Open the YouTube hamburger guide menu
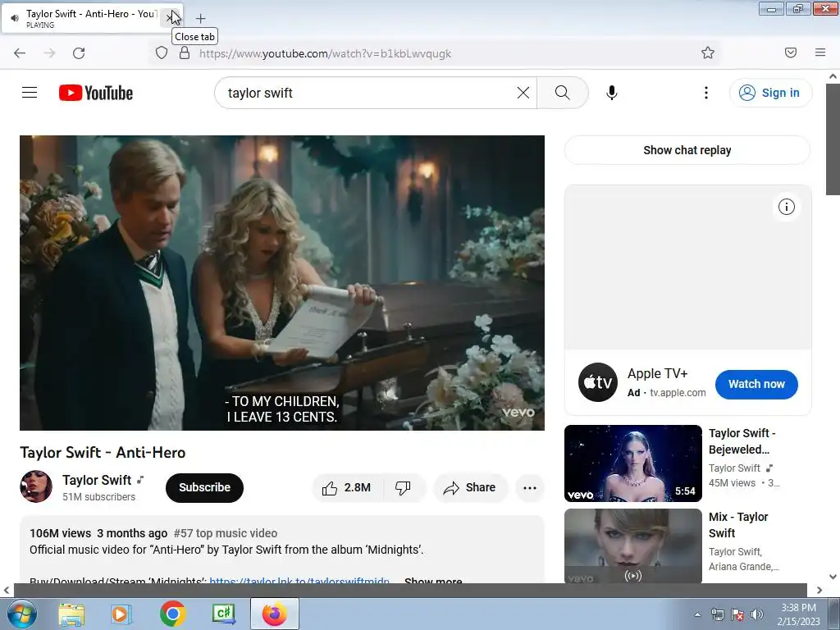The height and width of the screenshot is (630, 840). coord(30,93)
